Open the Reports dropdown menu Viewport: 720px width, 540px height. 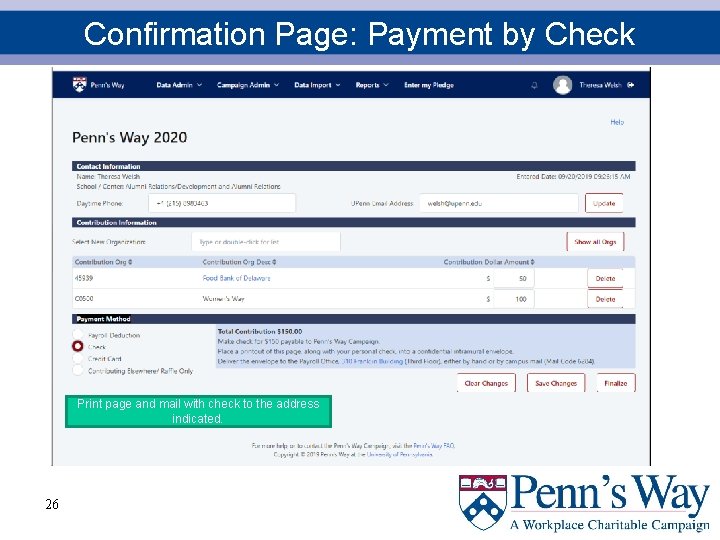pyautogui.click(x=372, y=85)
